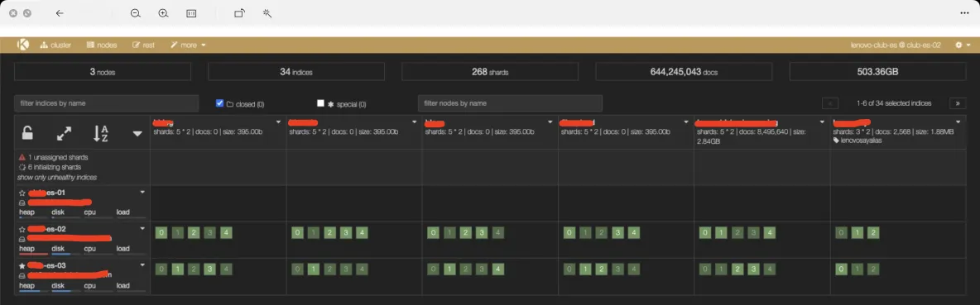Screen dimensions: 980x305
Task: Click the expand view arrows icon
Action: tap(64, 133)
